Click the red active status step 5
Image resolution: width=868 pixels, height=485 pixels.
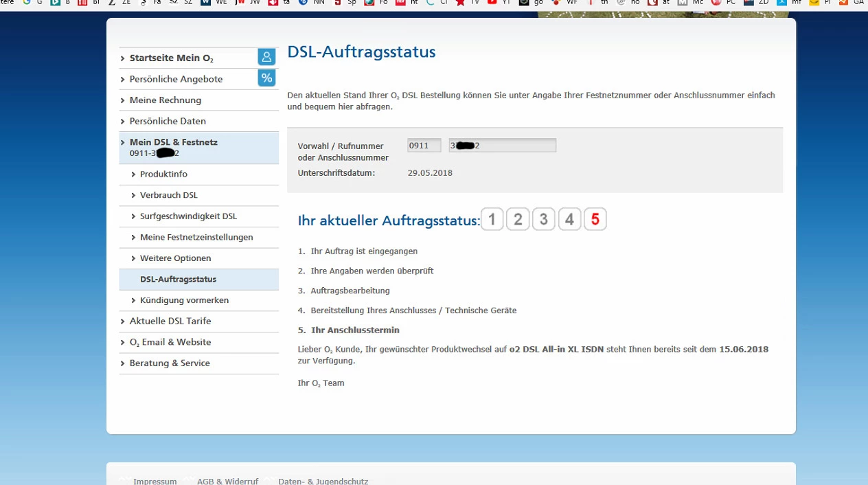coord(595,219)
